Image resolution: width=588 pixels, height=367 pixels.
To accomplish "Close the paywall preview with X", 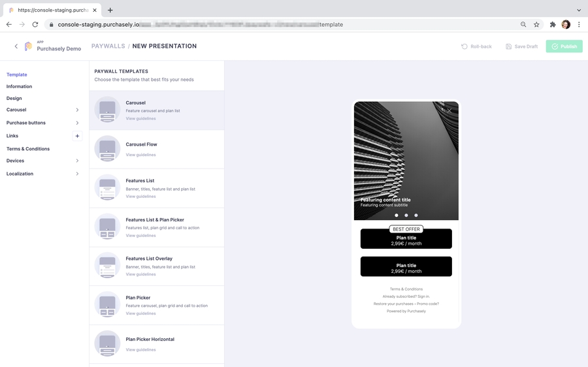I will (449, 110).
